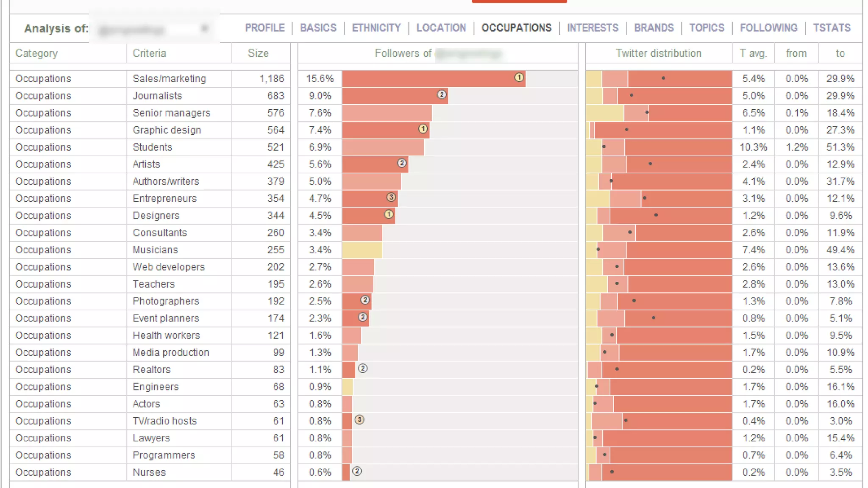Image resolution: width=868 pixels, height=488 pixels.
Task: Click badge 3 beside TV/radio hosts bar
Action: pyautogui.click(x=359, y=420)
